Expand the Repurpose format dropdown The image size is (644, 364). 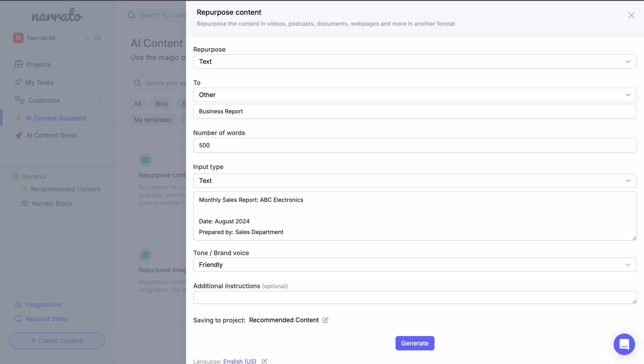[628, 61]
